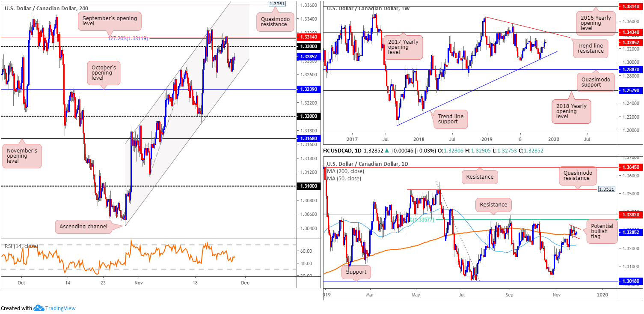Click the RSI (14, close) indicator label
The height and width of the screenshot is (314, 644).
coord(21,246)
